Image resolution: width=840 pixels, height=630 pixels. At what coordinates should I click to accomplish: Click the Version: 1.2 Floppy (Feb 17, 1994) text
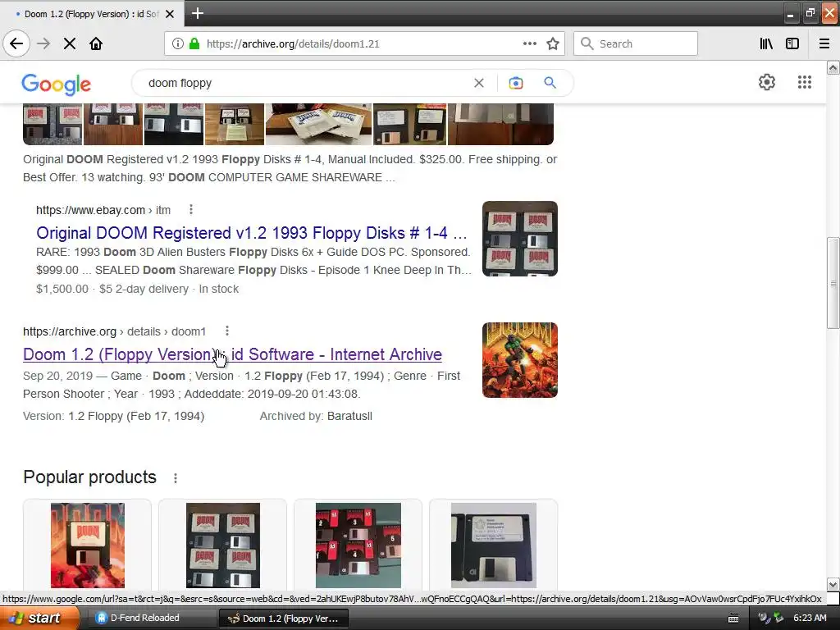point(113,416)
